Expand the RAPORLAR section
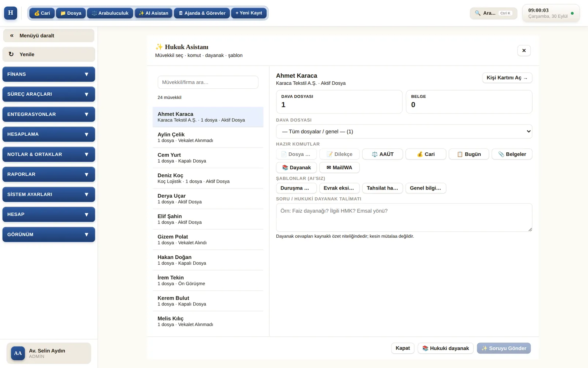This screenshot has height=368, width=588. coord(49,174)
